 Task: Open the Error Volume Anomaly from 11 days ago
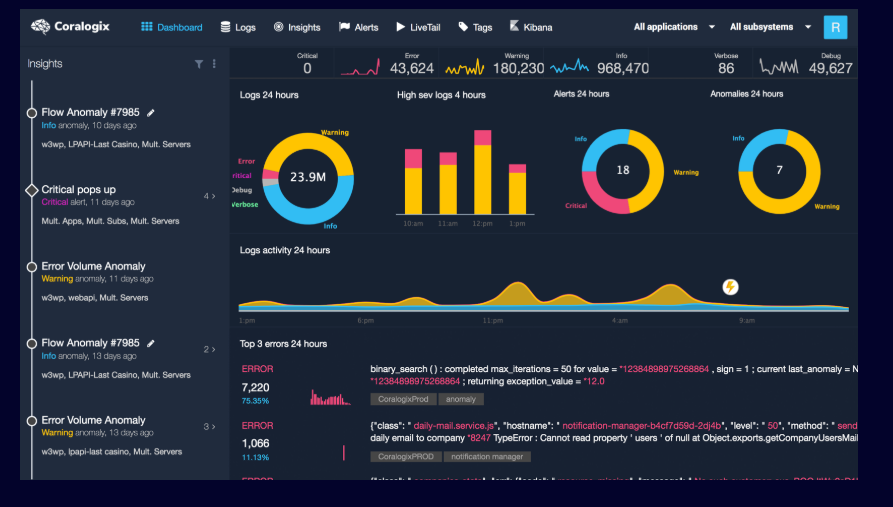(x=93, y=266)
